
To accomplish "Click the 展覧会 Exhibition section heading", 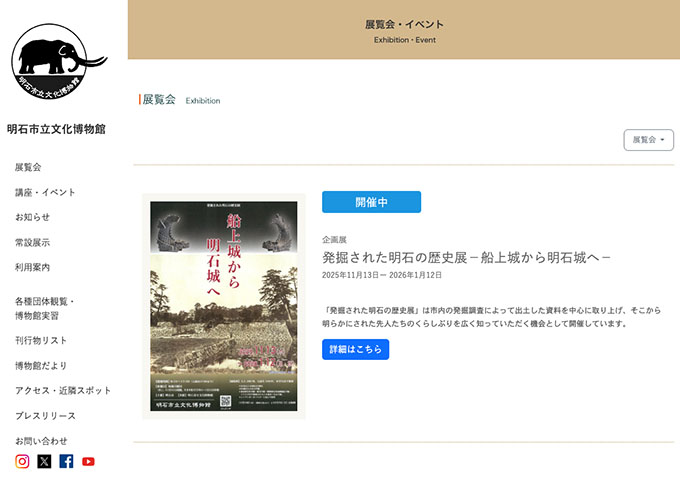I will pyautogui.click(x=180, y=100).
